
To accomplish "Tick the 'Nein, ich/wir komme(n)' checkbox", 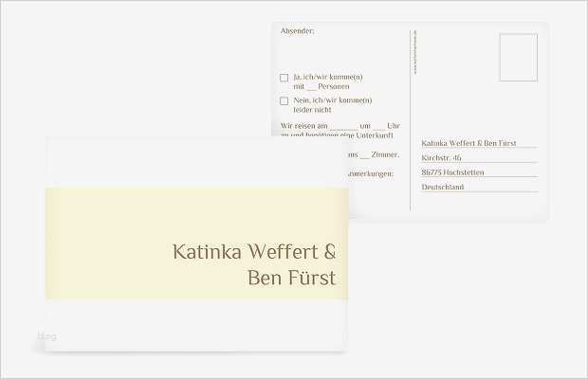I will tap(285, 100).
